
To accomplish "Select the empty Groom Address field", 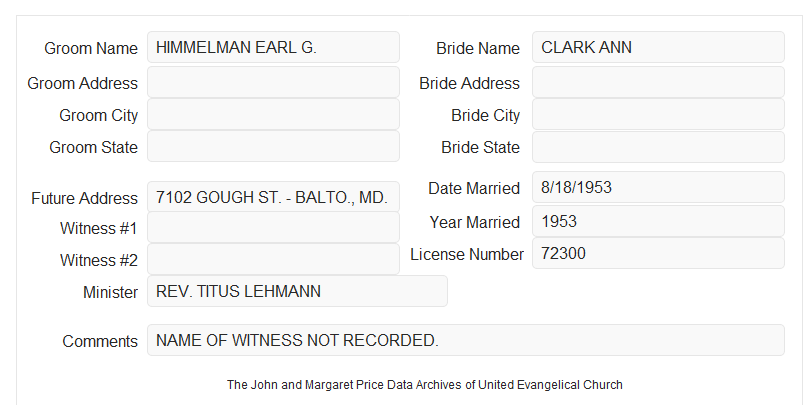I will [x=273, y=82].
